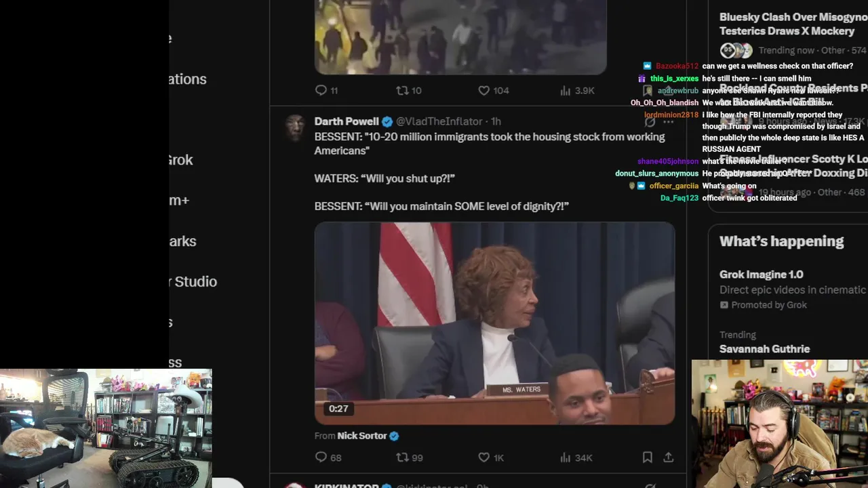Open Darth Powell's profile avatar

(294, 127)
